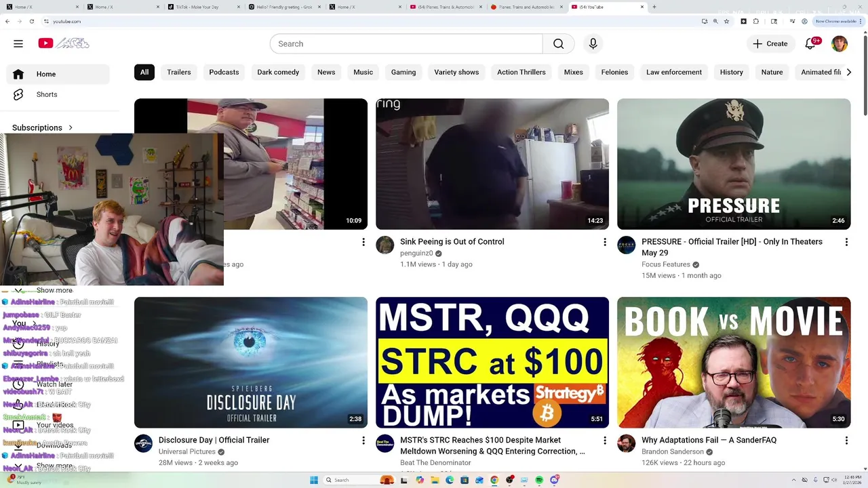The image size is (868, 488).
Task: Select the Nature filter chip
Action: click(x=772, y=72)
